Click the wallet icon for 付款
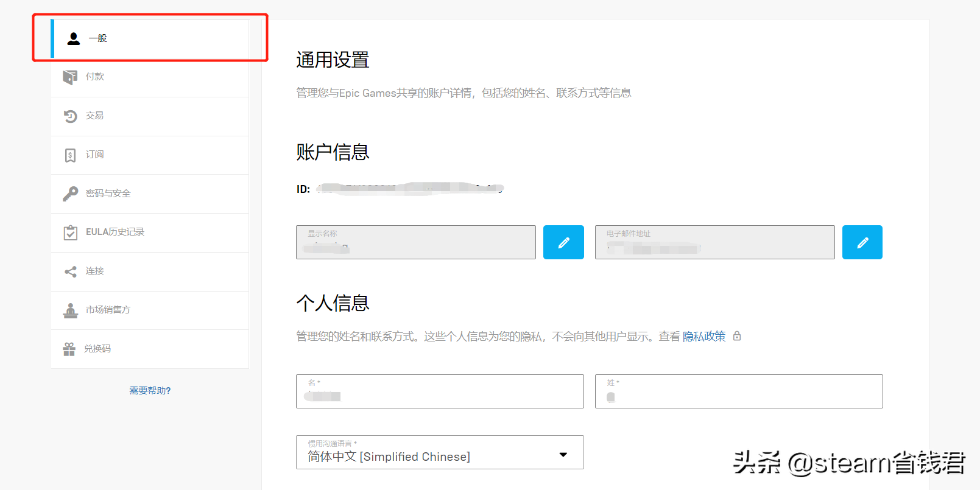This screenshot has width=980, height=490. (x=70, y=77)
